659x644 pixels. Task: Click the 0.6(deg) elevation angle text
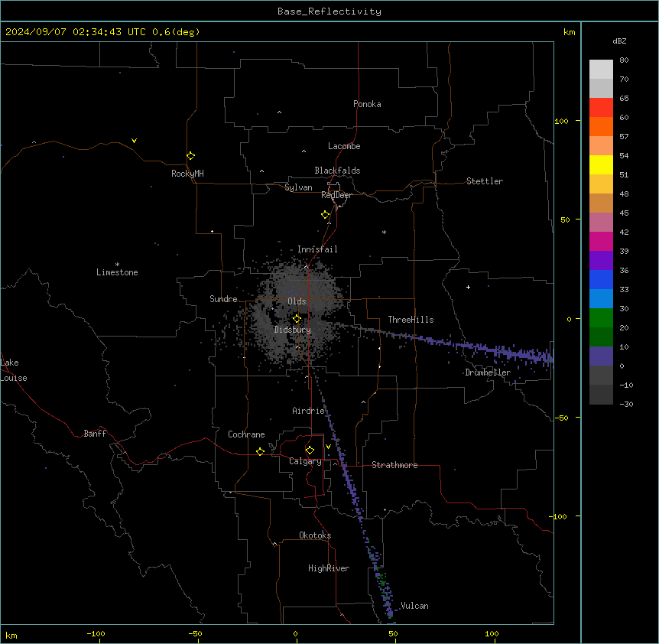click(176, 32)
